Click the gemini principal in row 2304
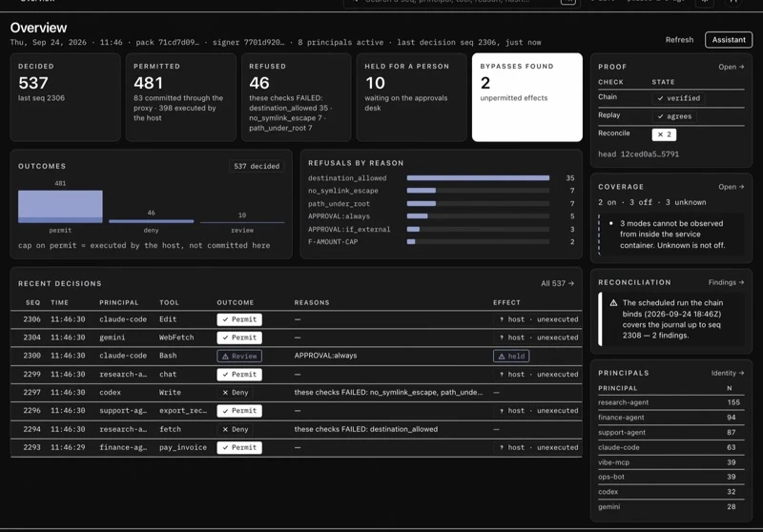Viewport: 763px width, 532px height. tap(113, 338)
